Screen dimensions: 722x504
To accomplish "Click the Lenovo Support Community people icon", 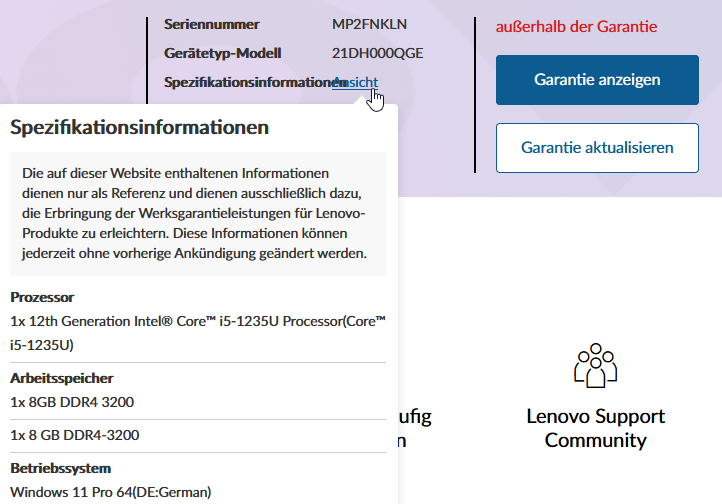I will pyautogui.click(x=595, y=365).
